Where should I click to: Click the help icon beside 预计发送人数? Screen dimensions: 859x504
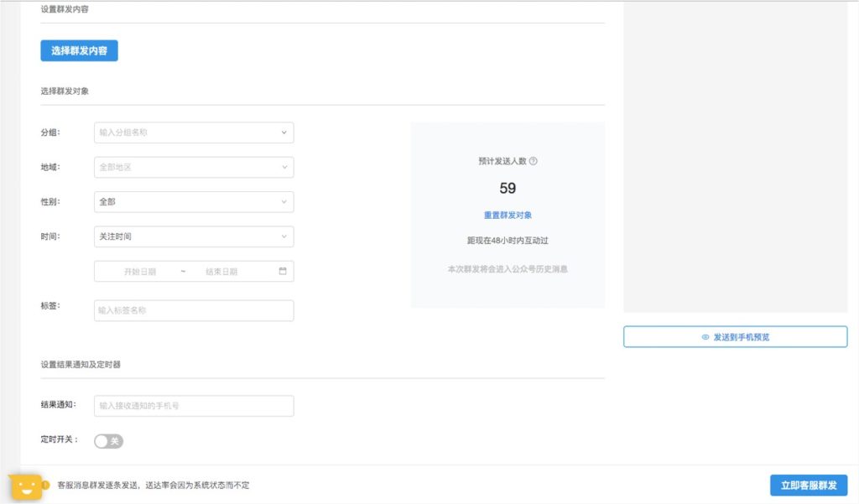click(x=533, y=161)
